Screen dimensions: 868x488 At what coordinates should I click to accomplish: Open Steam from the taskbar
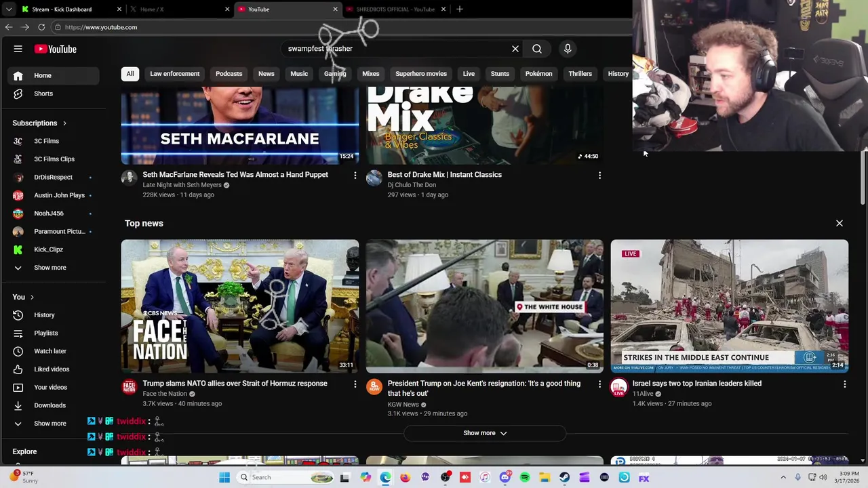click(x=564, y=477)
